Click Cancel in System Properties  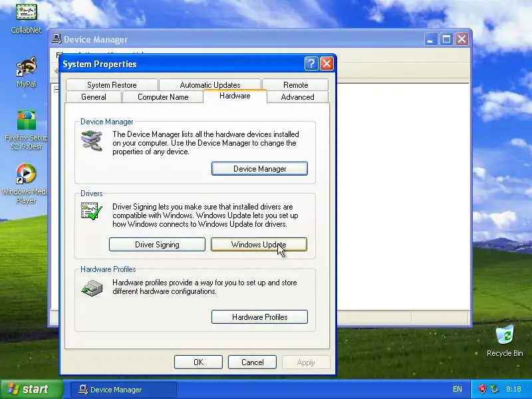coord(253,362)
